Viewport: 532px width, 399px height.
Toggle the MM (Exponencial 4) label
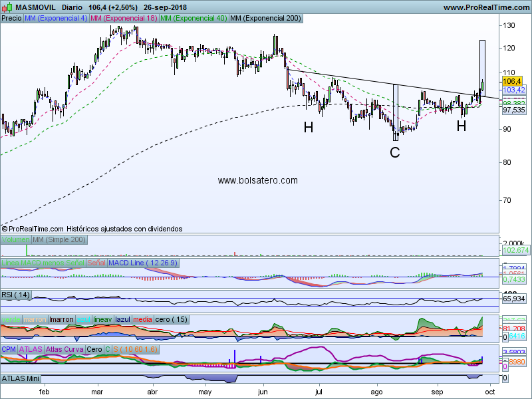[x=55, y=19]
